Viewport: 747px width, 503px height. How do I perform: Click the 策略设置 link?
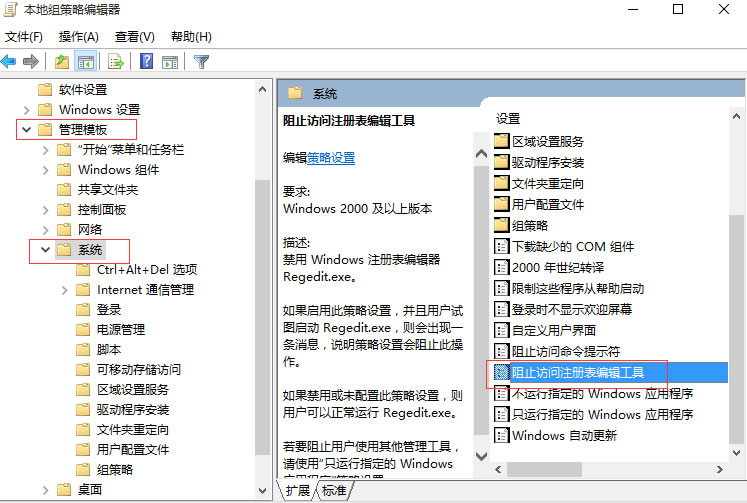coord(331,158)
